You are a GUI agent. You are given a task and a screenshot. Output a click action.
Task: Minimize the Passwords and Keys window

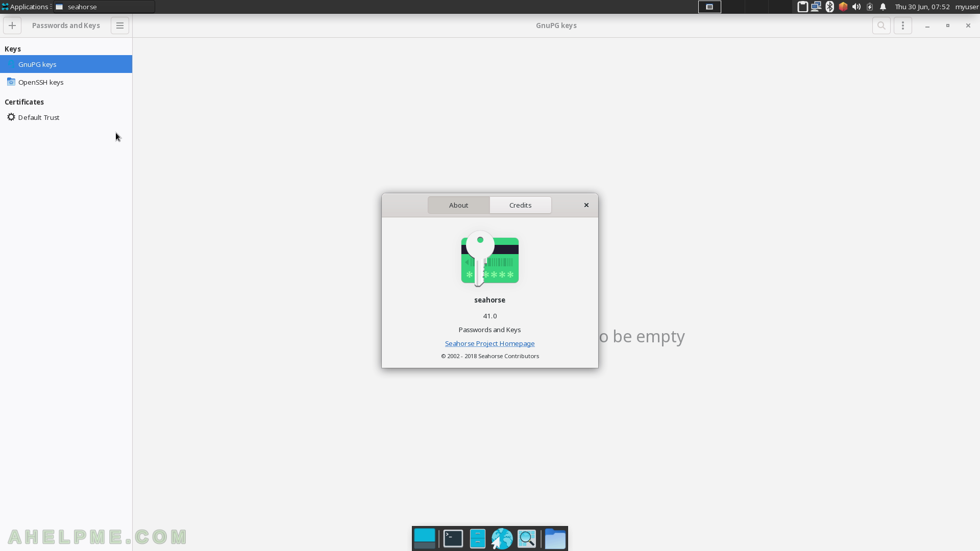point(927,26)
